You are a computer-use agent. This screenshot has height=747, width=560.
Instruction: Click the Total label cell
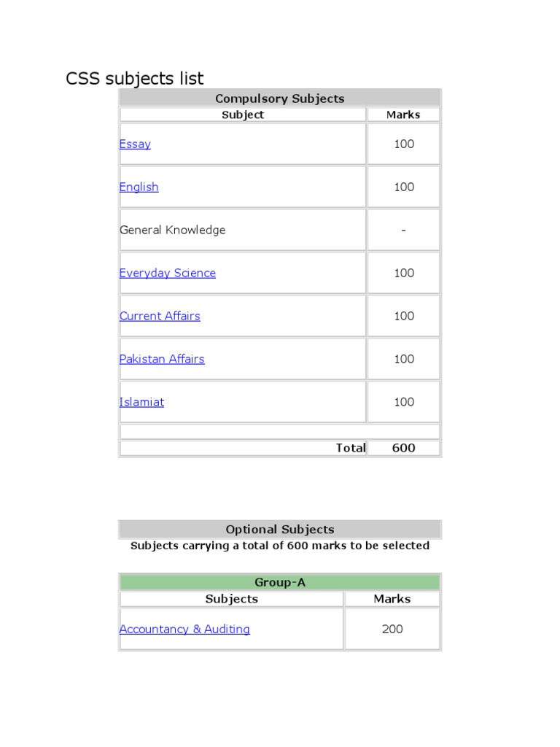point(350,448)
